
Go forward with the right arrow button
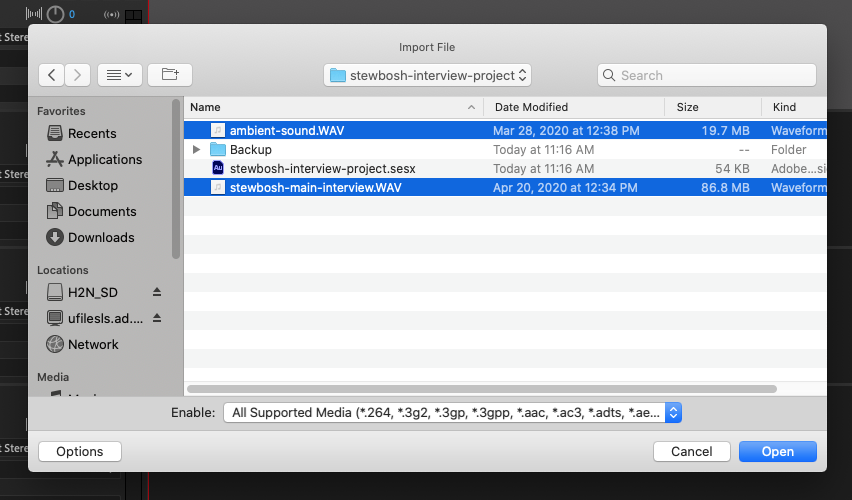point(78,75)
